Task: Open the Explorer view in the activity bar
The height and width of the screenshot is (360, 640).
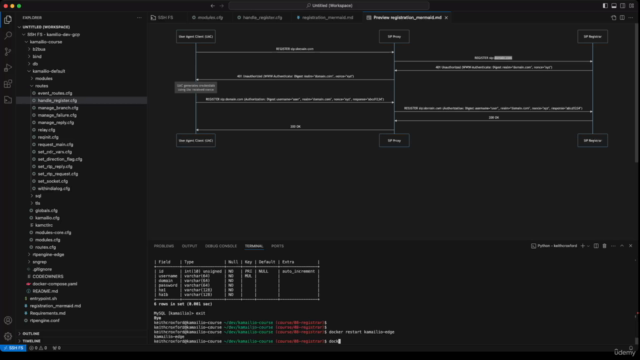Action: click(x=8, y=19)
